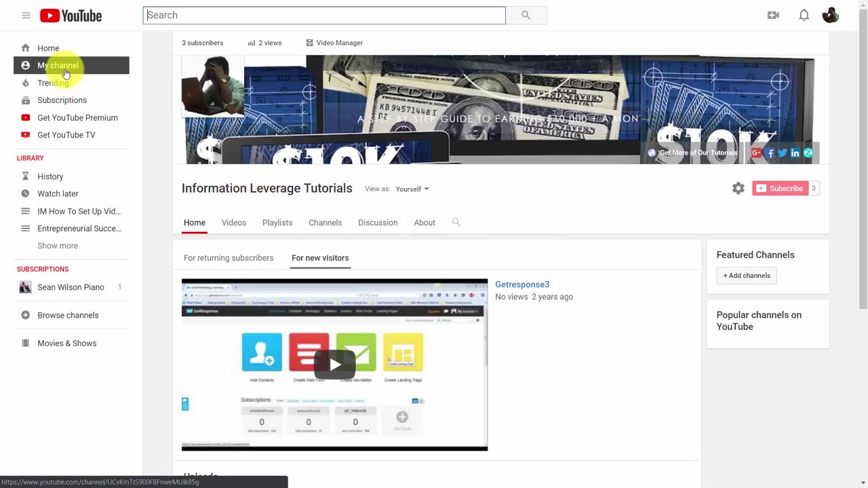Click the Facebook banner icon
This screenshot has height=488, width=868.
click(x=770, y=153)
